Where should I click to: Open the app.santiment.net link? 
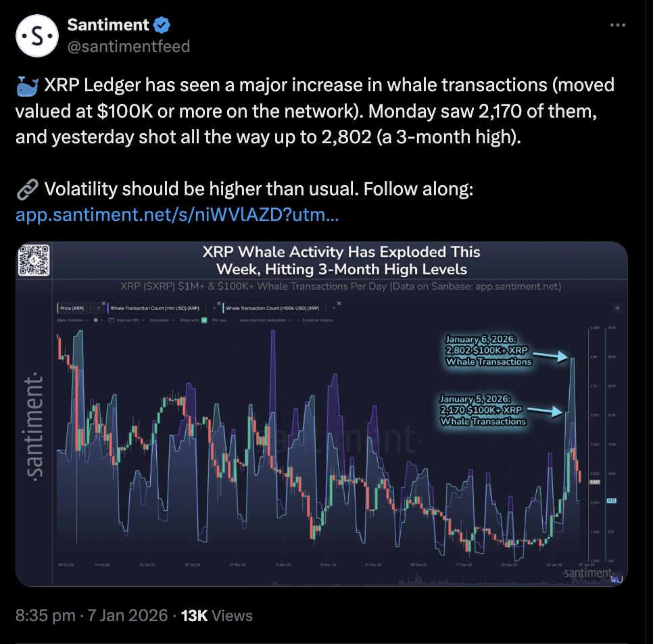(x=176, y=215)
